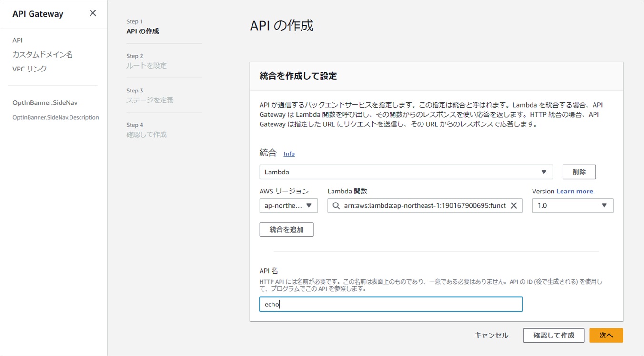The image size is (644, 356).
Task: Open the AWS region dropdown ap-northeast
Action: coord(289,205)
